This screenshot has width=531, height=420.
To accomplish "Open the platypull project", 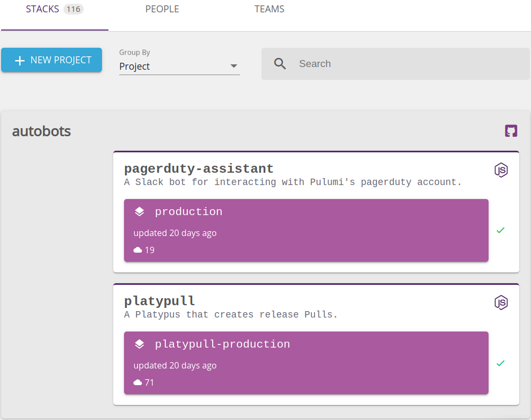I will 159,300.
